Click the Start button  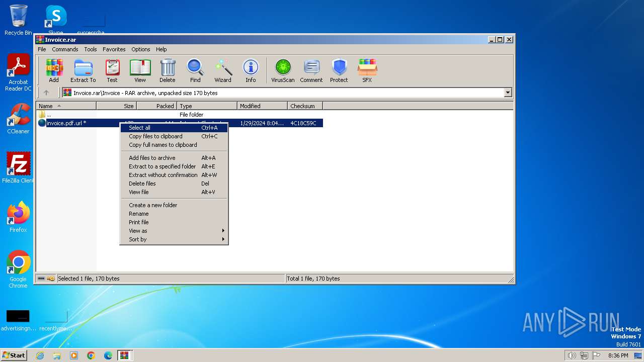tap(14, 355)
